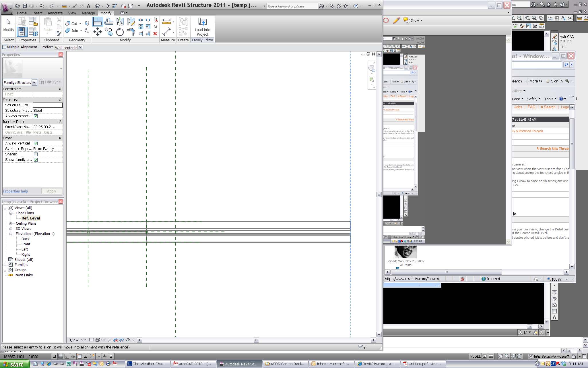Expand the Ceiling Plans tree node
The height and width of the screenshot is (368, 588).
(11, 224)
